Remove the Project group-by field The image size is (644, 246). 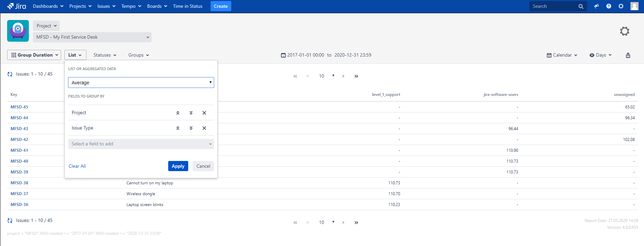click(204, 113)
